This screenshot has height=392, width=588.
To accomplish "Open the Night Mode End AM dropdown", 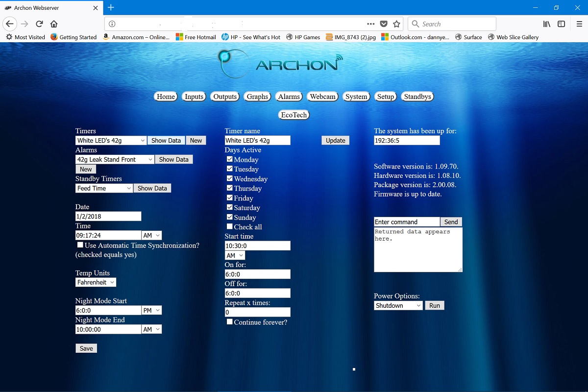I will pos(151,329).
